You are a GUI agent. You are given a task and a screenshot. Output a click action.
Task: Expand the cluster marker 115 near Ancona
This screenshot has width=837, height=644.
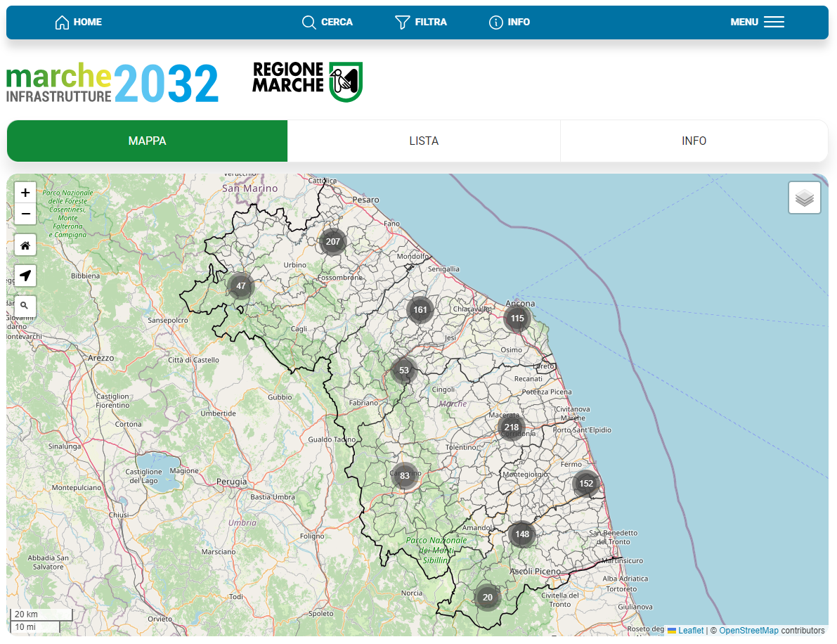(517, 318)
